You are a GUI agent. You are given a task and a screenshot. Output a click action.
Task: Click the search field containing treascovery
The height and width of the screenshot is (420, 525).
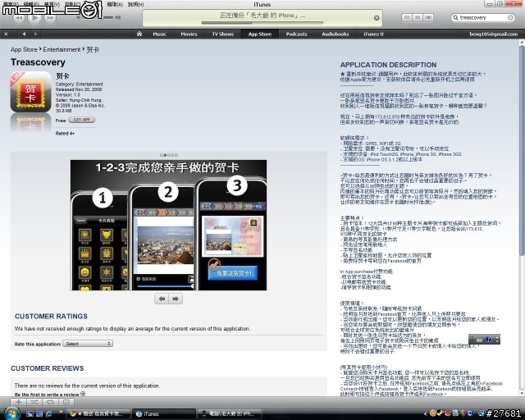[x=482, y=17]
